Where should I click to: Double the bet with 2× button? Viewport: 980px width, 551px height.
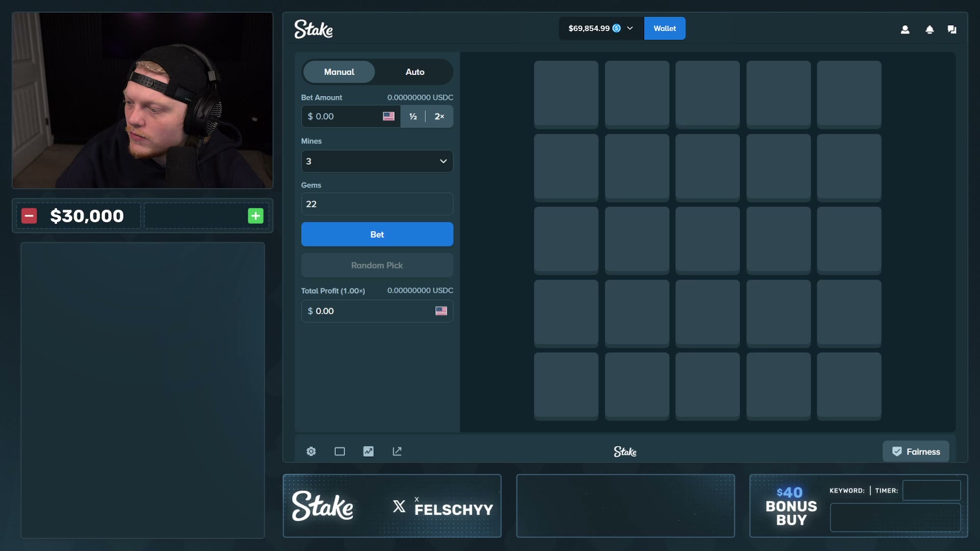pyautogui.click(x=439, y=116)
